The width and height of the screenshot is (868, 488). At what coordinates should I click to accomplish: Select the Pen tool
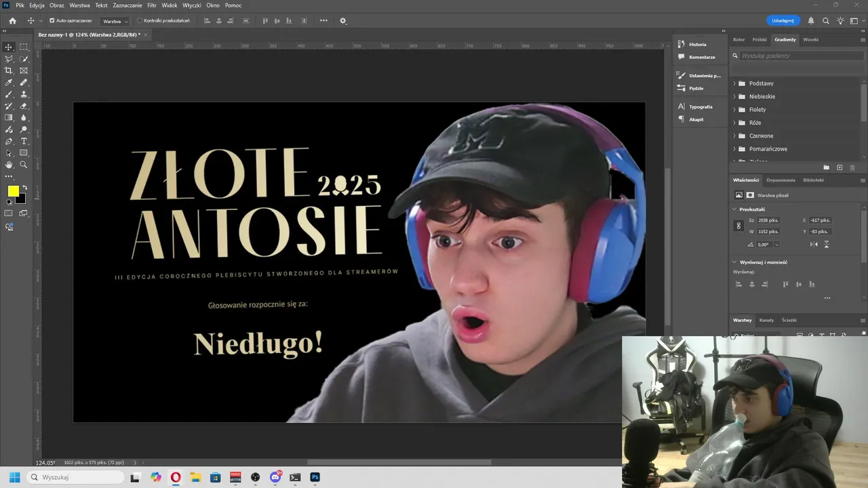tap(9, 141)
